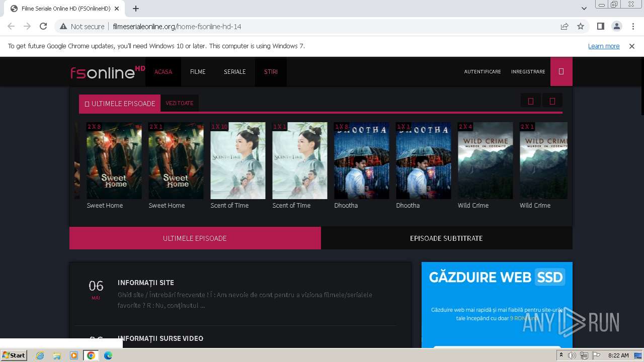Open the STIRI menu item
The height and width of the screenshot is (362, 644).
[271, 72]
